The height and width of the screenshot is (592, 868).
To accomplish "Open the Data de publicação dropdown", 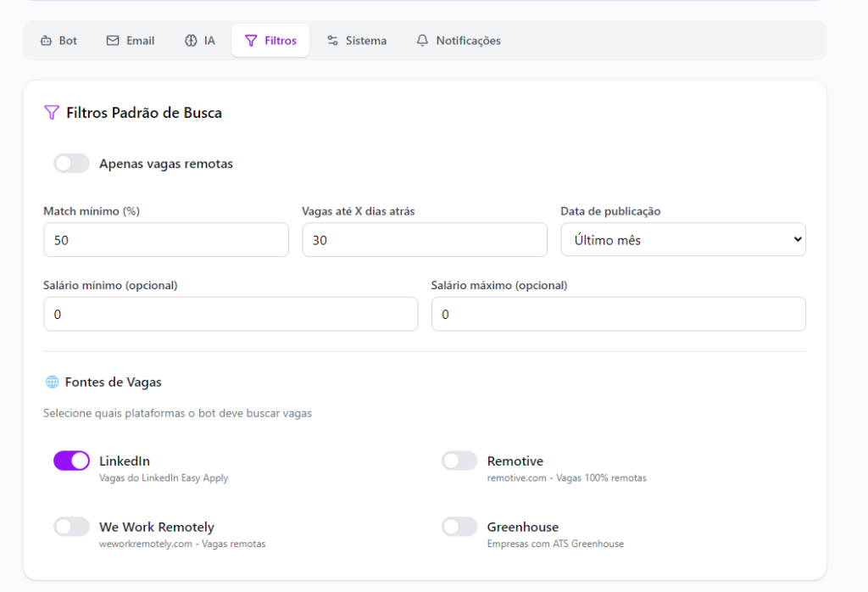I will point(682,240).
